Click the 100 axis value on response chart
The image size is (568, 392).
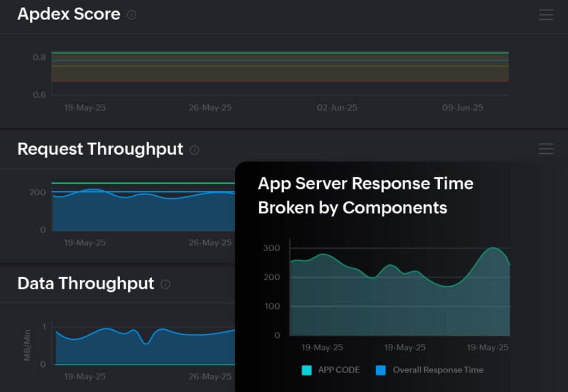[x=272, y=306]
